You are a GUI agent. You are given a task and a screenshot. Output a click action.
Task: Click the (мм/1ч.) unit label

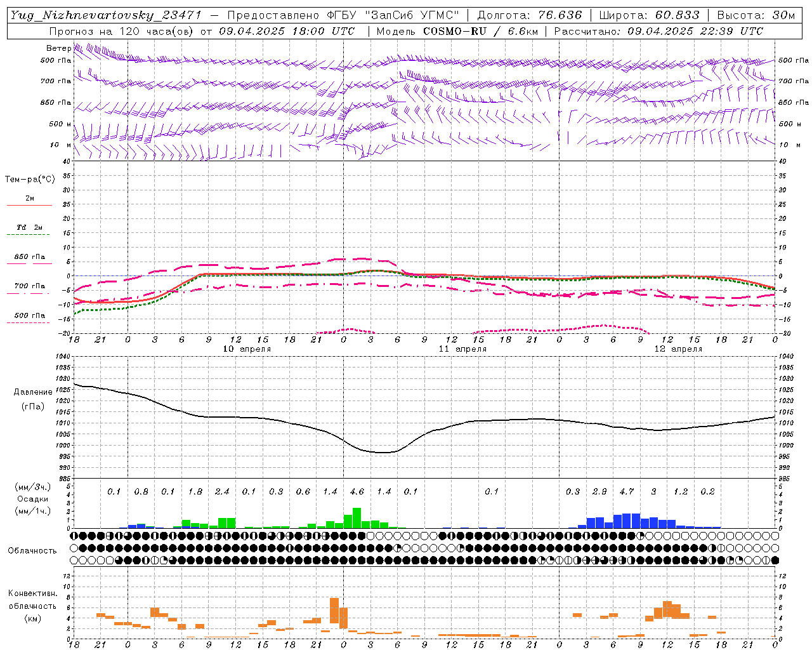pyautogui.click(x=32, y=511)
